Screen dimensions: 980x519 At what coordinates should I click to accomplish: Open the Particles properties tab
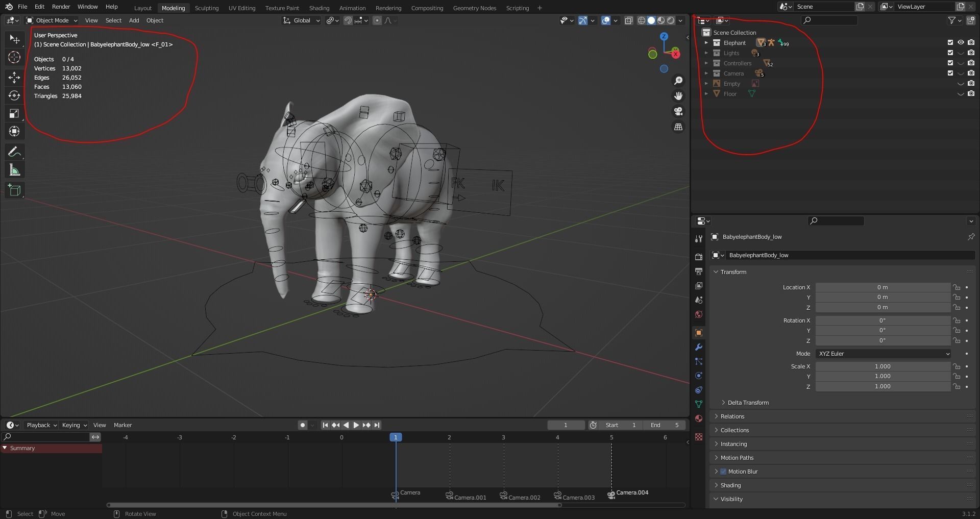[x=699, y=361]
